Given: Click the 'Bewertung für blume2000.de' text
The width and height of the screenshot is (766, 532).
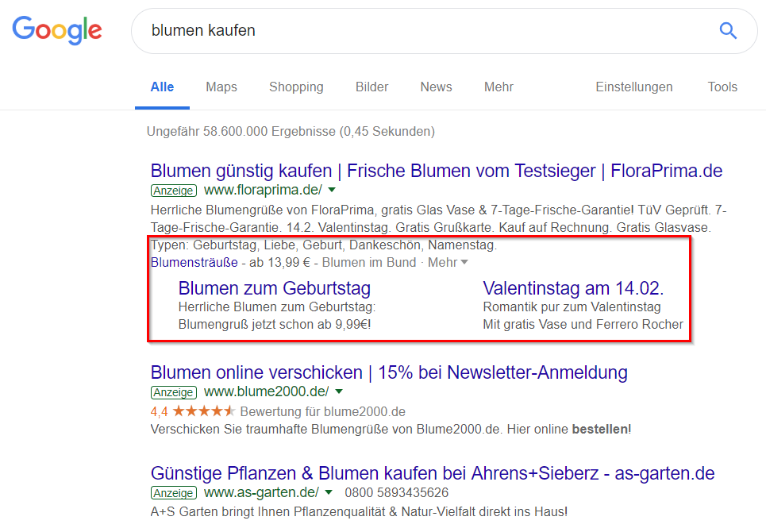Looking at the screenshot, I should (x=322, y=412).
